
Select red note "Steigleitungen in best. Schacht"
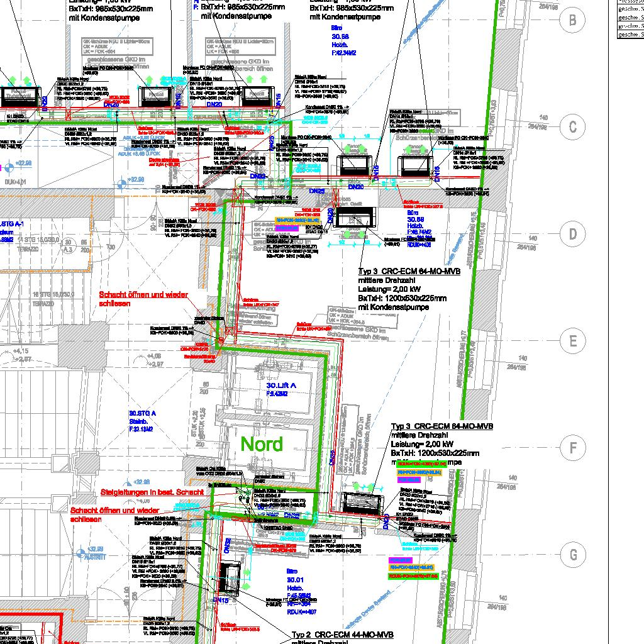pyautogui.click(x=152, y=492)
